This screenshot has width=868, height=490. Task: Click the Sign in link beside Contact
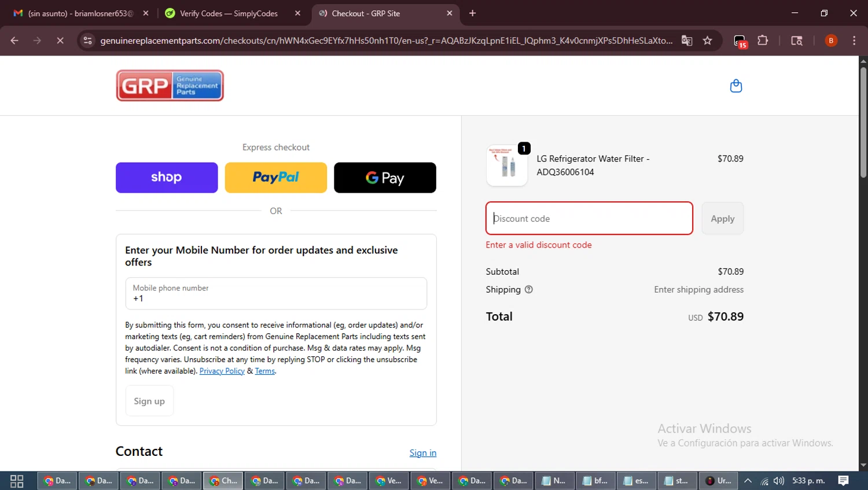(423, 453)
